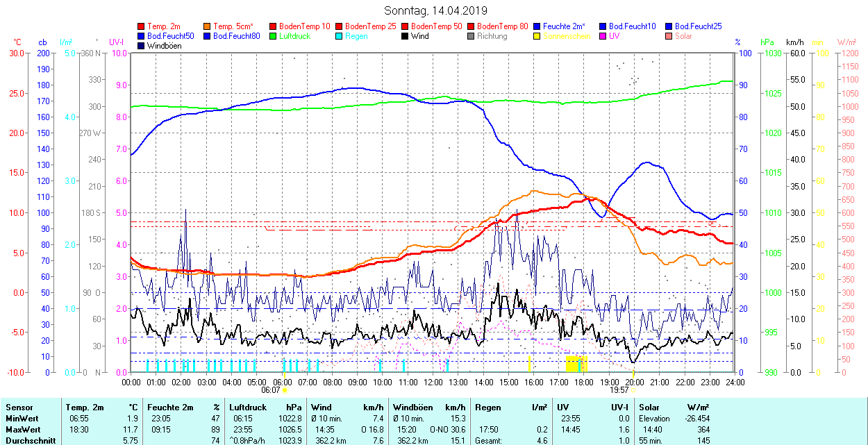
Task: Click the minimum pressure value 1022.8
Action: pos(290,419)
